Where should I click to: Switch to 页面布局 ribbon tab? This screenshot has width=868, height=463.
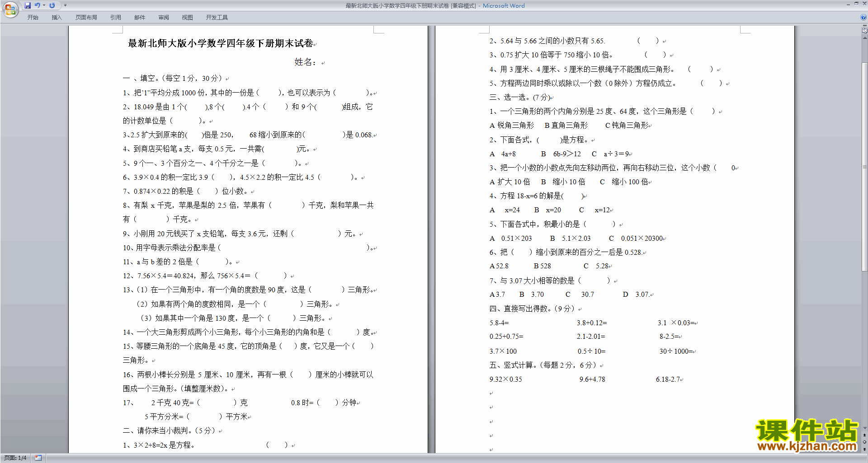pyautogui.click(x=86, y=17)
